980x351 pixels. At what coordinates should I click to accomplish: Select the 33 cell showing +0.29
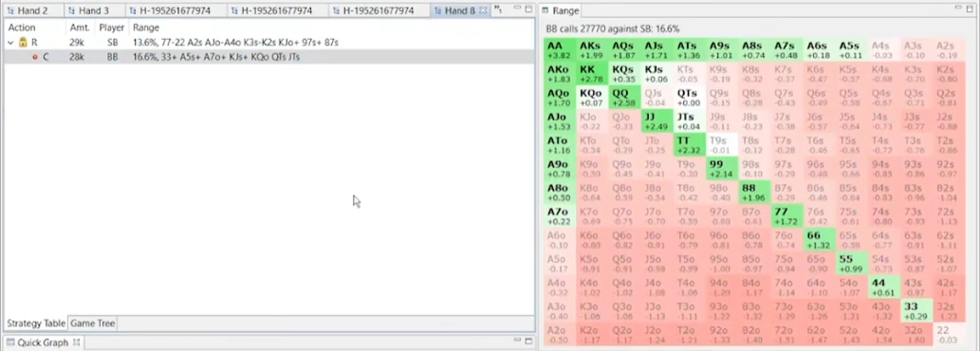916,311
